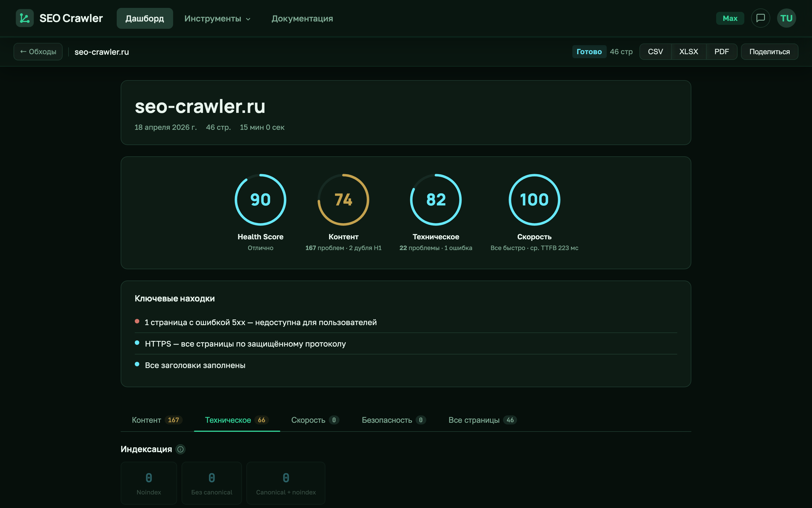Click the Поделиться button
Screen dimensions: 812x508
click(x=769, y=52)
